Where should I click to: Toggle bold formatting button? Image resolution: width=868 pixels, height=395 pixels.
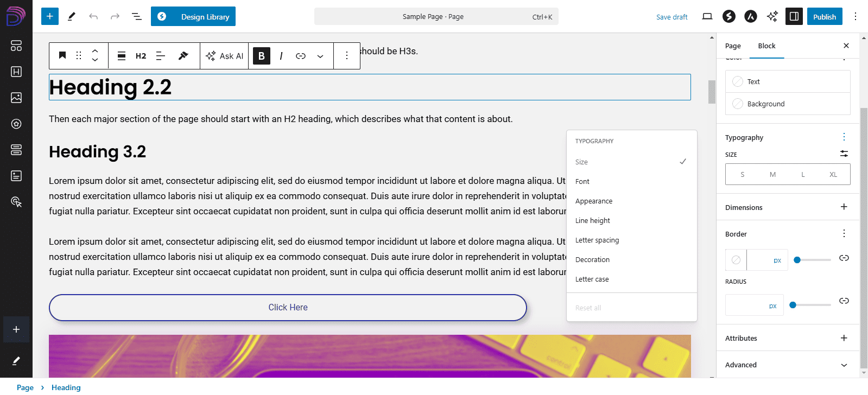tap(262, 56)
